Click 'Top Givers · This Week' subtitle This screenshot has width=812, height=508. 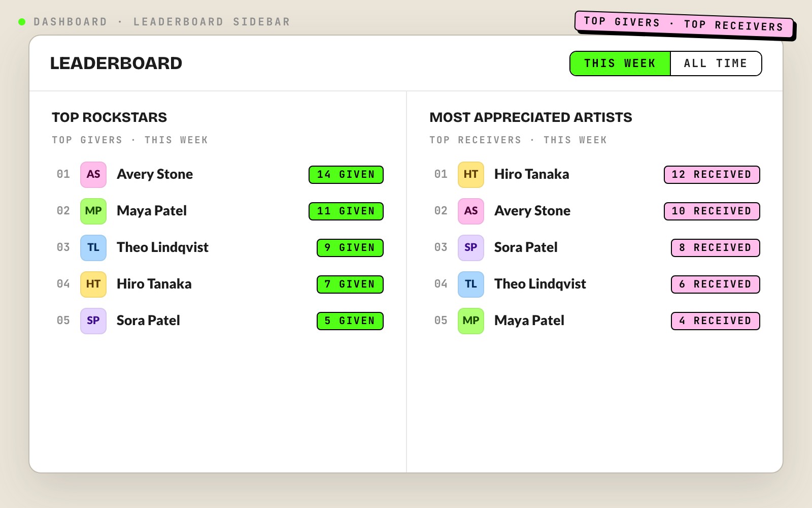130,140
